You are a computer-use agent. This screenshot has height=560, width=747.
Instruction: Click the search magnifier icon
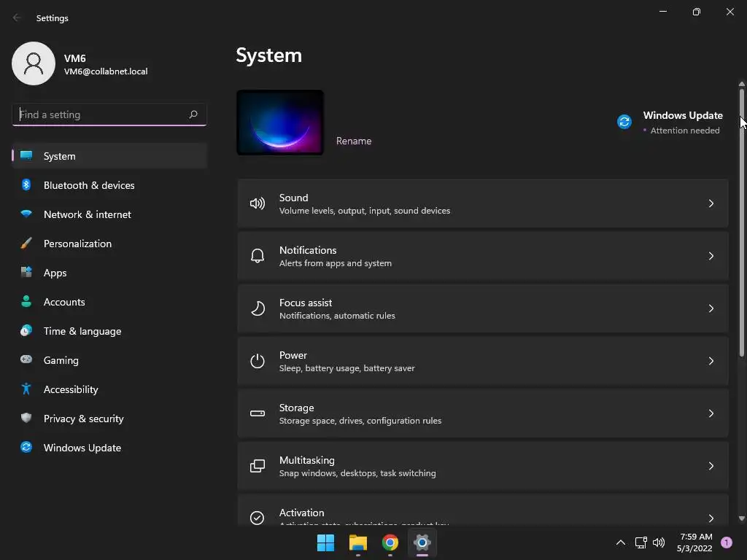(193, 114)
